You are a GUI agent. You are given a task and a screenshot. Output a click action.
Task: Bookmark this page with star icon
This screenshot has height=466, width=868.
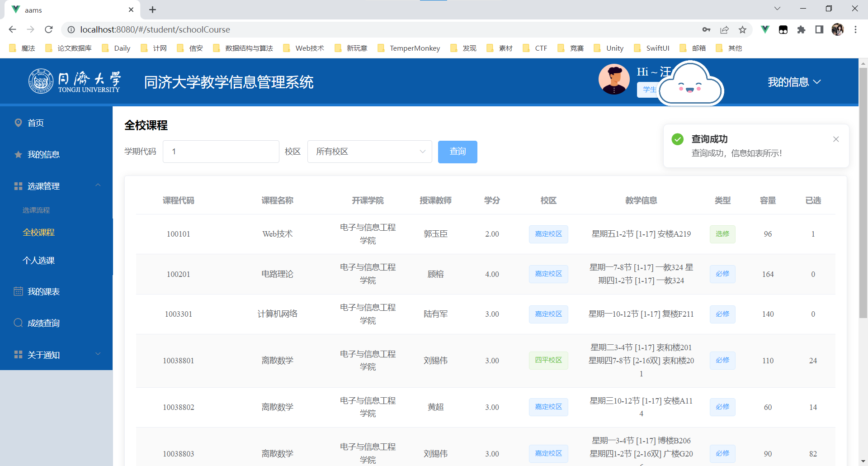click(742, 29)
